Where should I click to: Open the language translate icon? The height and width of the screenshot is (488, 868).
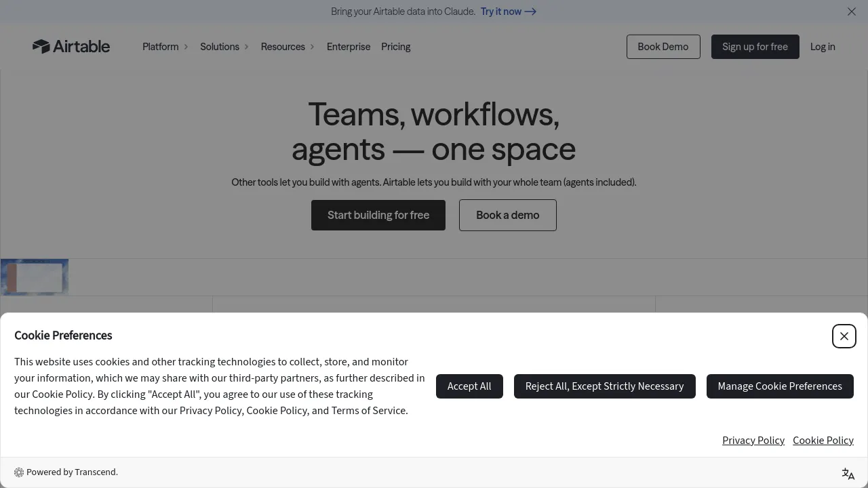click(848, 474)
